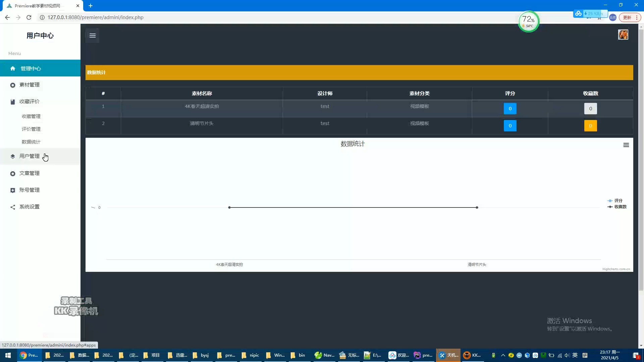Click the chart data point for 4K春天超清实拍
The image size is (644, 362).
[x=229, y=207]
